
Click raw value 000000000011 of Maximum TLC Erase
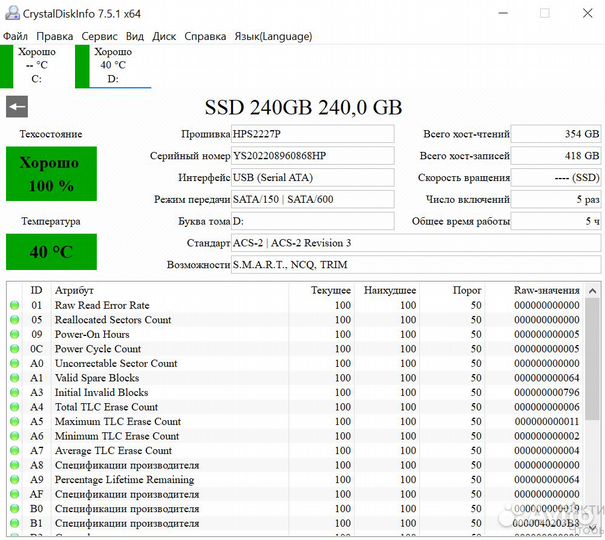547,422
